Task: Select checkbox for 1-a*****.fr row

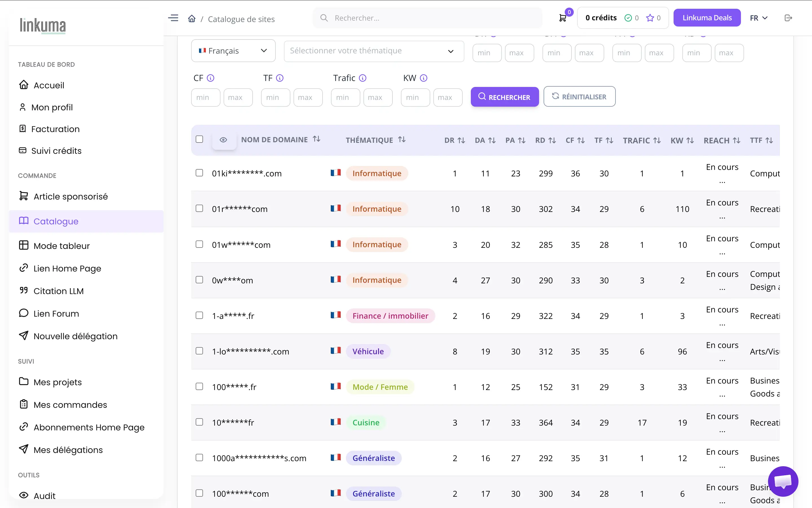Action: [199, 315]
